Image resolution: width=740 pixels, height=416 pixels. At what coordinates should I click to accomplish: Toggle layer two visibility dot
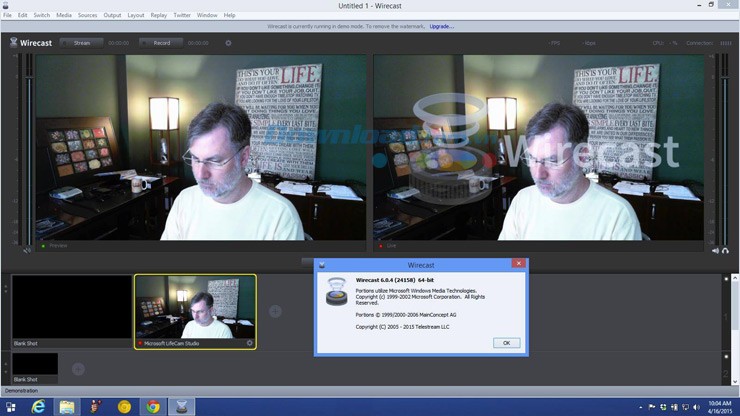(726, 357)
